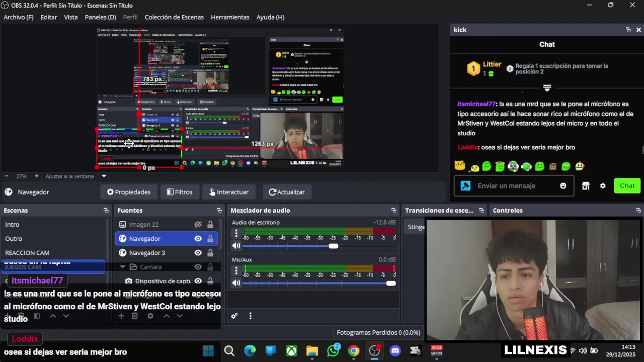Mute Audio del escritorio
The height and width of the screenshot is (362, 644).
click(x=236, y=246)
